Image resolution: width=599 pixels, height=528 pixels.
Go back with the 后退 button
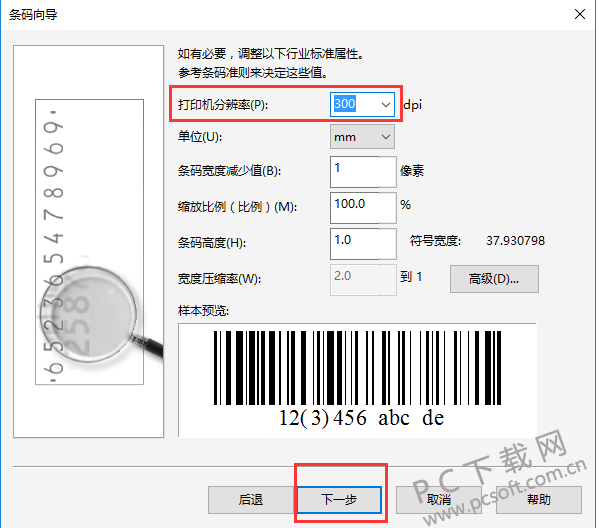tap(251, 500)
